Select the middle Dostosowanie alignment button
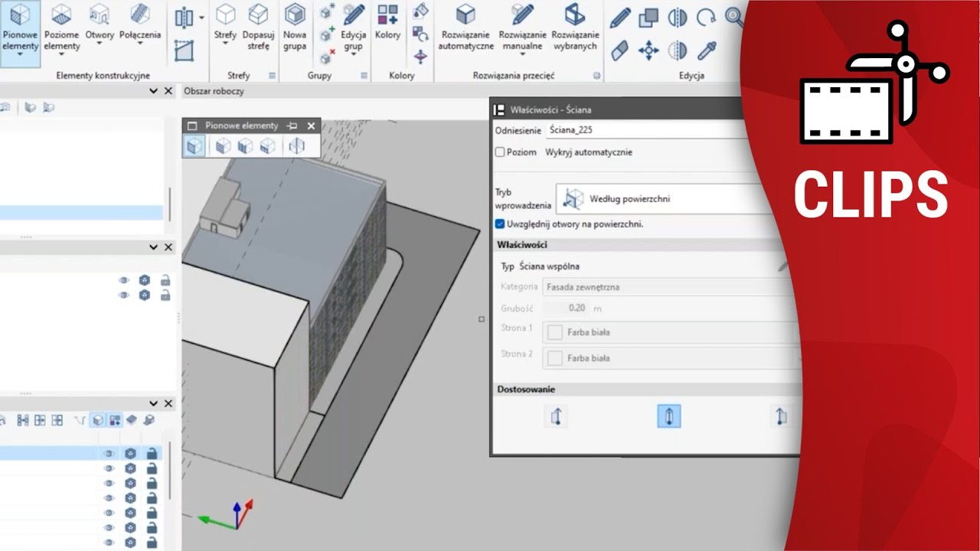Viewport: 980px width, 551px height. point(668,416)
